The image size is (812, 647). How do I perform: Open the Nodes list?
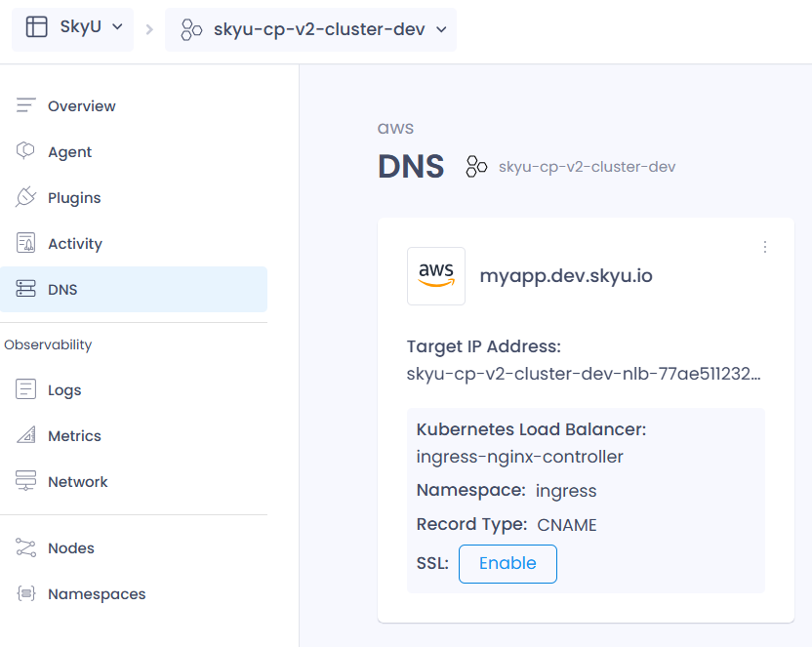pyautogui.click(x=134, y=547)
